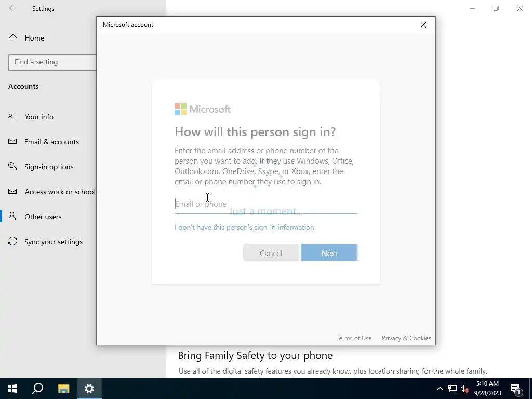
Task: Click the muted volume tray icon
Action: pyautogui.click(x=464, y=389)
